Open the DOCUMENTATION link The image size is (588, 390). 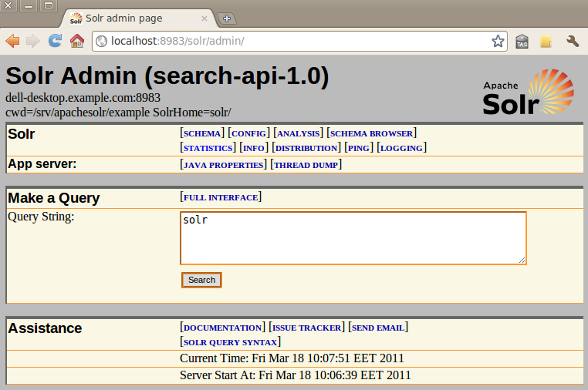223,328
